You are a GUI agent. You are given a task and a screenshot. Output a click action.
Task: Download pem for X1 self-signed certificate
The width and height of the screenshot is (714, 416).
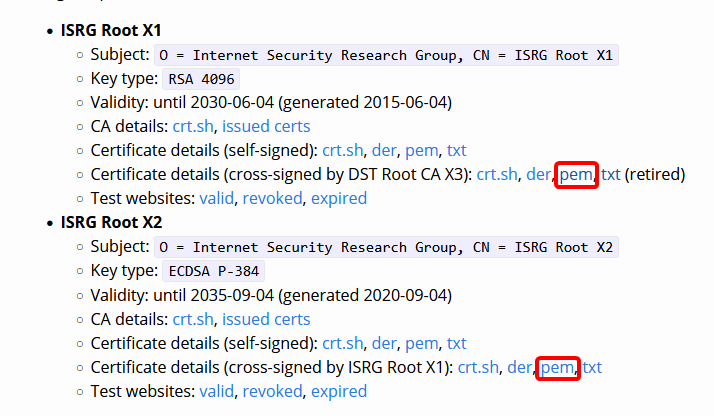coord(422,151)
